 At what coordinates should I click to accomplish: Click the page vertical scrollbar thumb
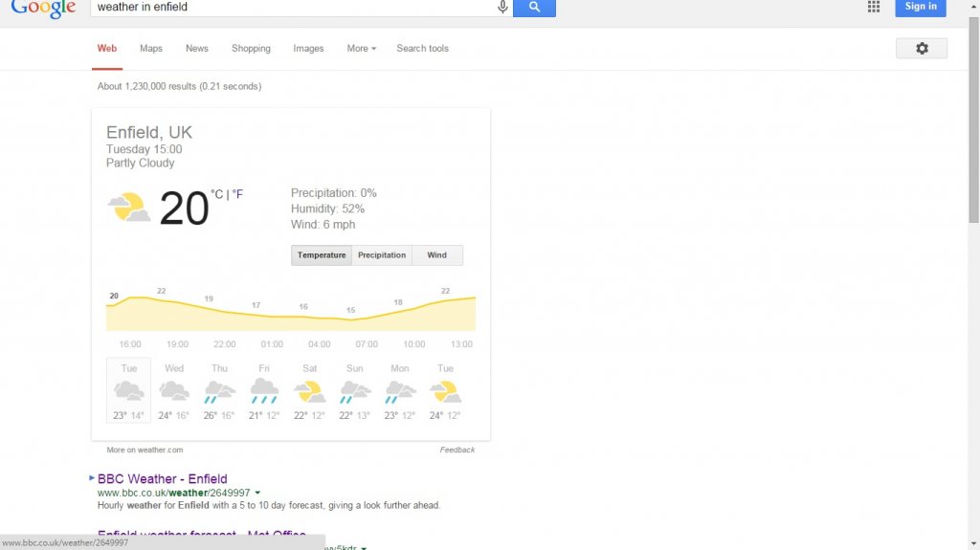(973, 119)
